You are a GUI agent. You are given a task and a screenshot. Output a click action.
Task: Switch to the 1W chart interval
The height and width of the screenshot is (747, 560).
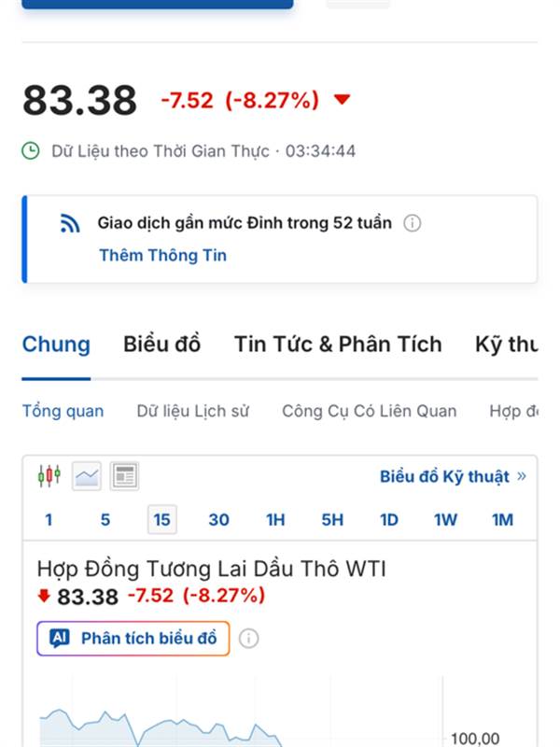coord(445,520)
